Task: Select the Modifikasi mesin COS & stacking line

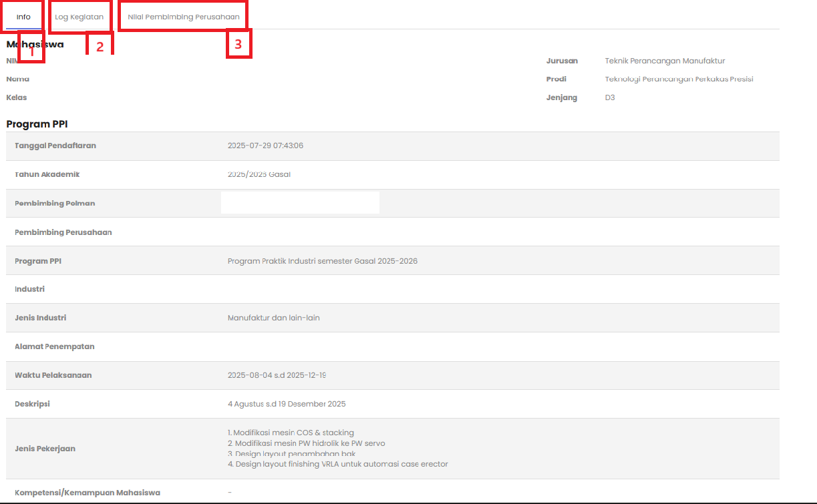Action: 291,433
